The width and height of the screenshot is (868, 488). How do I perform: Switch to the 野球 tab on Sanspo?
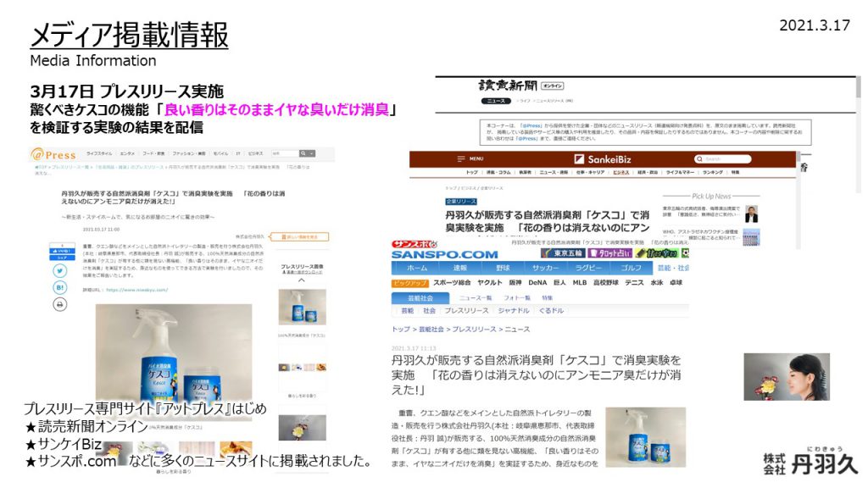503,268
